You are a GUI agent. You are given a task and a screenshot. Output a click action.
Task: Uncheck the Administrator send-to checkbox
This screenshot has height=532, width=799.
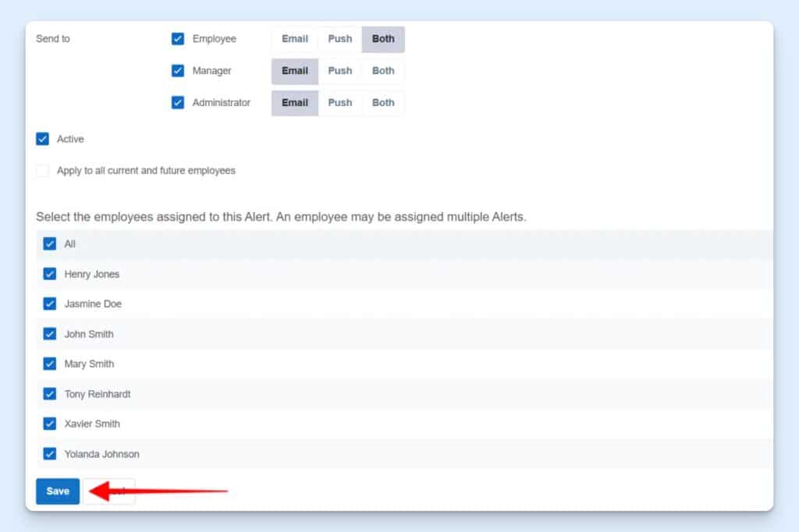click(177, 102)
